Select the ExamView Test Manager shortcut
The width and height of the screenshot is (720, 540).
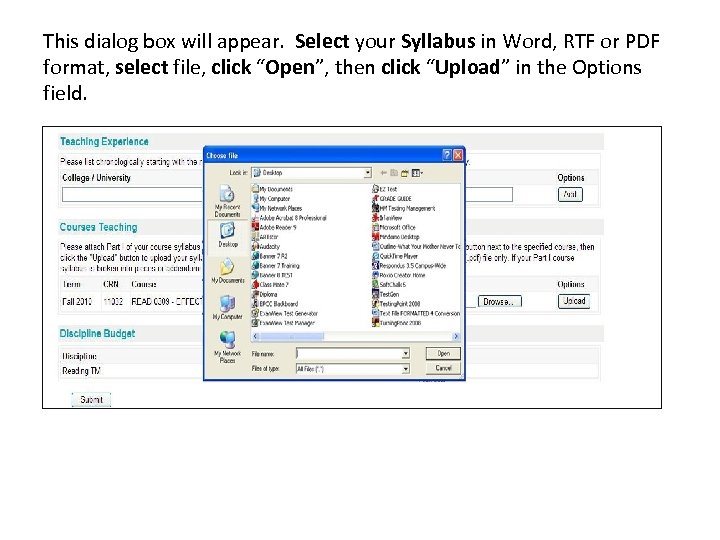click(x=283, y=323)
